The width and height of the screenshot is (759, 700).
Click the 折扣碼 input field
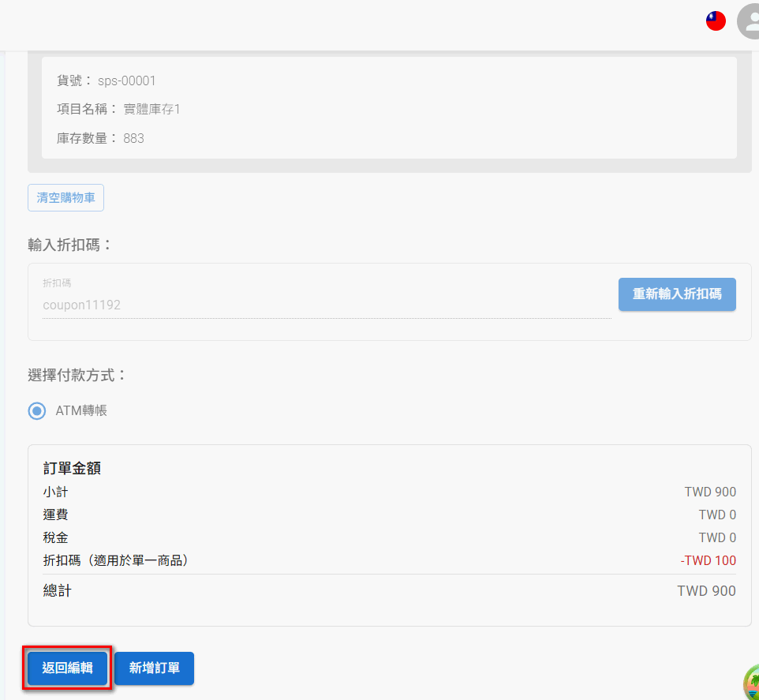[x=327, y=305]
